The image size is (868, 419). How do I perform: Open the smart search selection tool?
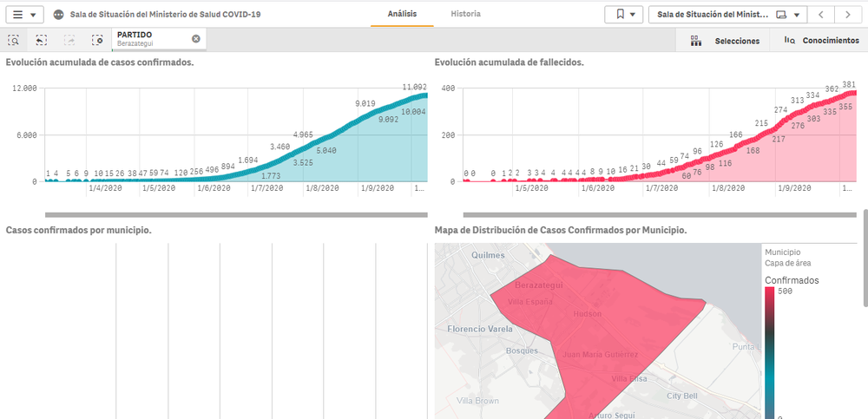click(14, 40)
